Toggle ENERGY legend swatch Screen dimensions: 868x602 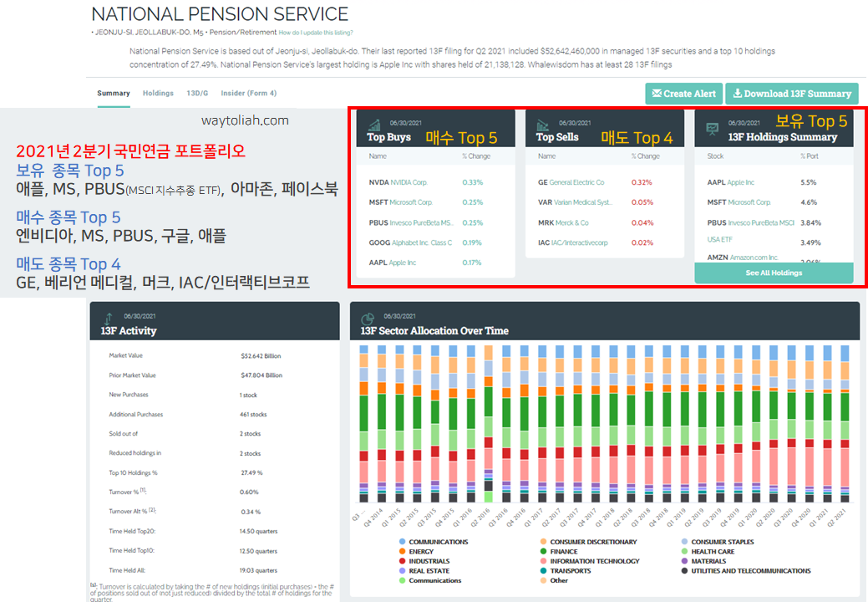[403, 552]
